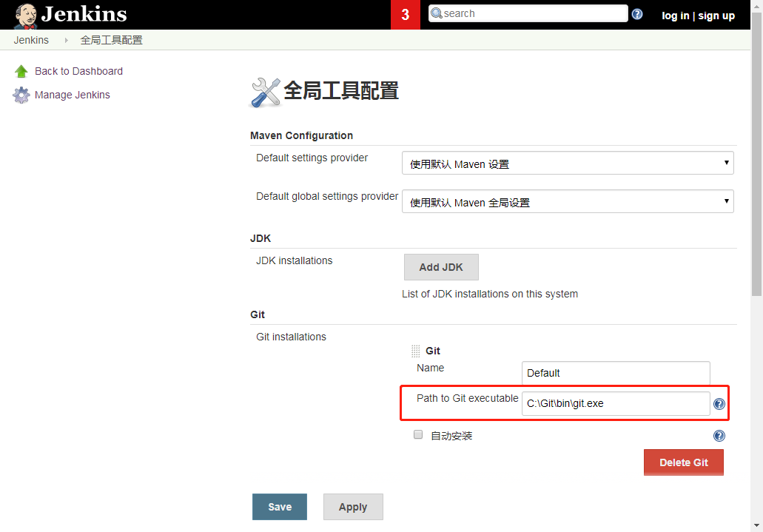Click the Maven Configuration section heading
This screenshot has height=532, width=763.
[302, 135]
